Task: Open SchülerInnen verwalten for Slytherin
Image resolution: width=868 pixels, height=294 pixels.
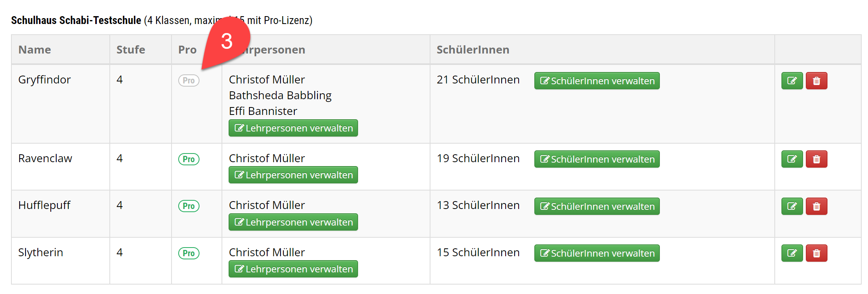Action: tap(596, 253)
